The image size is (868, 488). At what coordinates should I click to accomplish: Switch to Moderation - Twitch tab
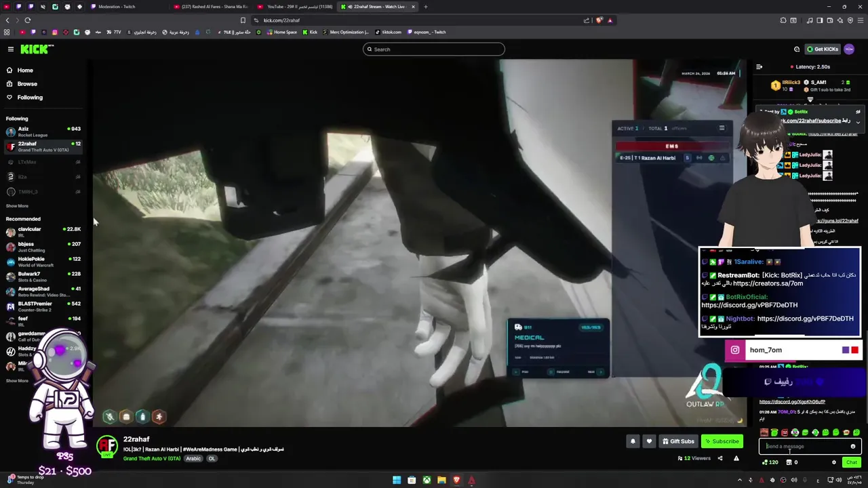117,7
